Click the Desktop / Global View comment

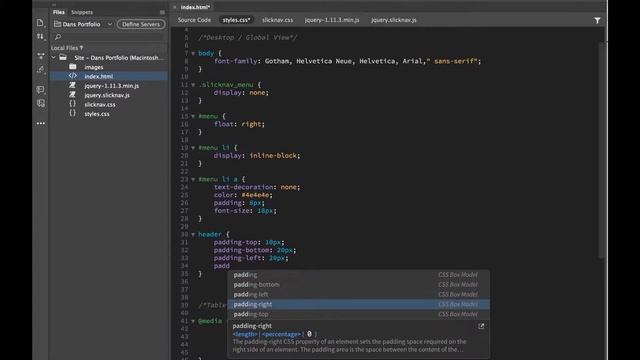[x=248, y=38]
